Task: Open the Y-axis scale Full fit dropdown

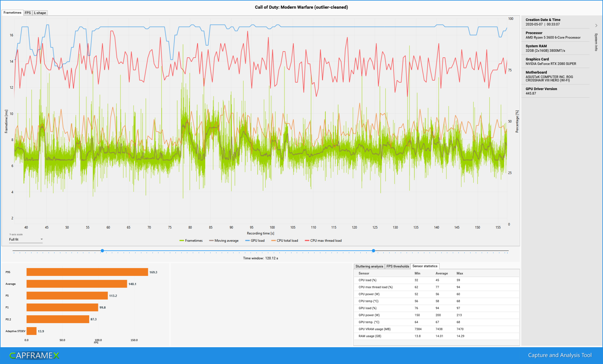Action: (25, 239)
